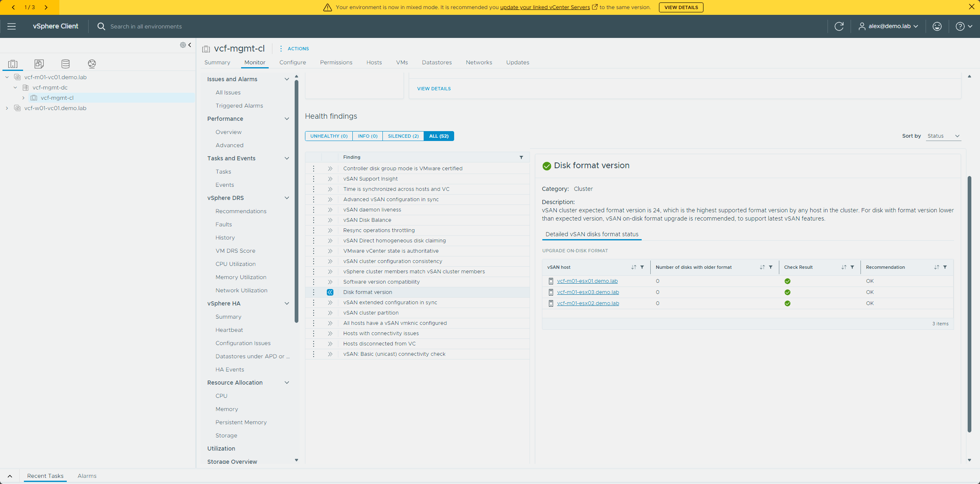Show the UNHEALTHY (0) findings
This screenshot has height=484, width=980.
coord(329,136)
